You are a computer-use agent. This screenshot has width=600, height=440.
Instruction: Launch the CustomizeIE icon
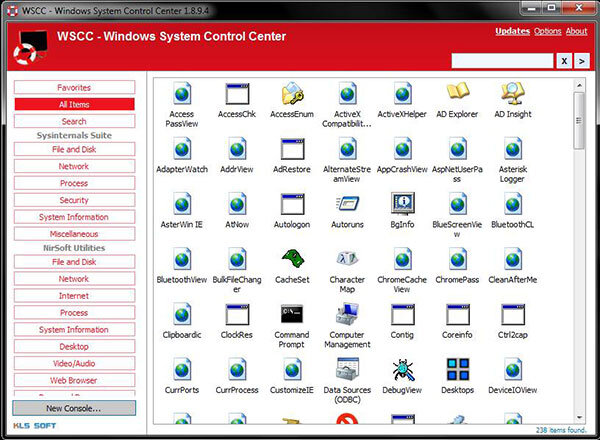pos(292,369)
